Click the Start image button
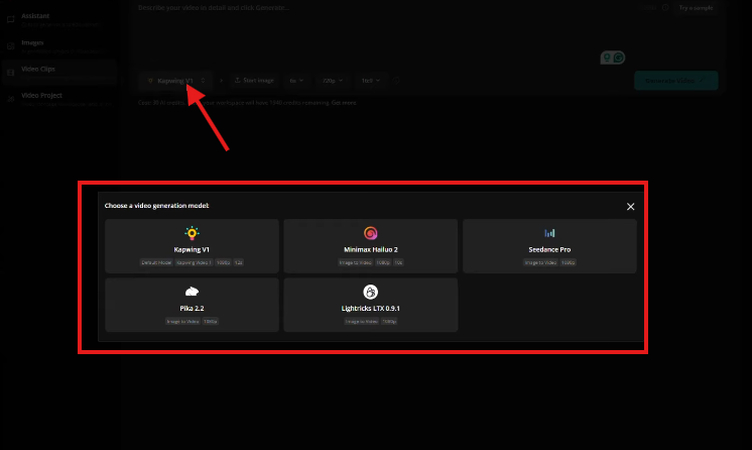This screenshot has height=450, width=752. tap(252, 80)
